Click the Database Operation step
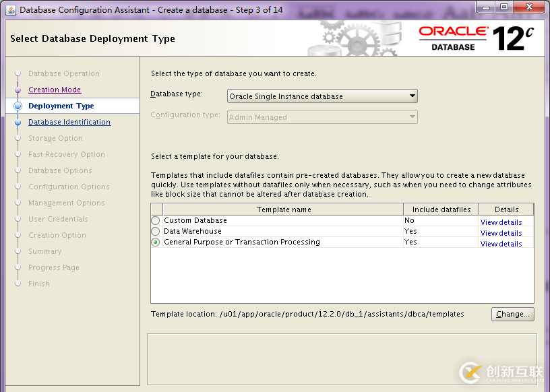The height and width of the screenshot is (392, 550). point(64,73)
